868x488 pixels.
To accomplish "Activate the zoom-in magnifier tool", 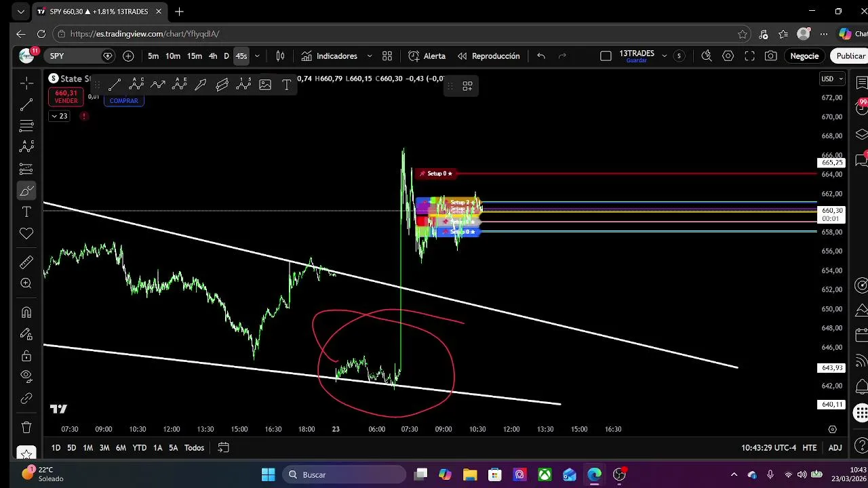I will click(x=26, y=283).
